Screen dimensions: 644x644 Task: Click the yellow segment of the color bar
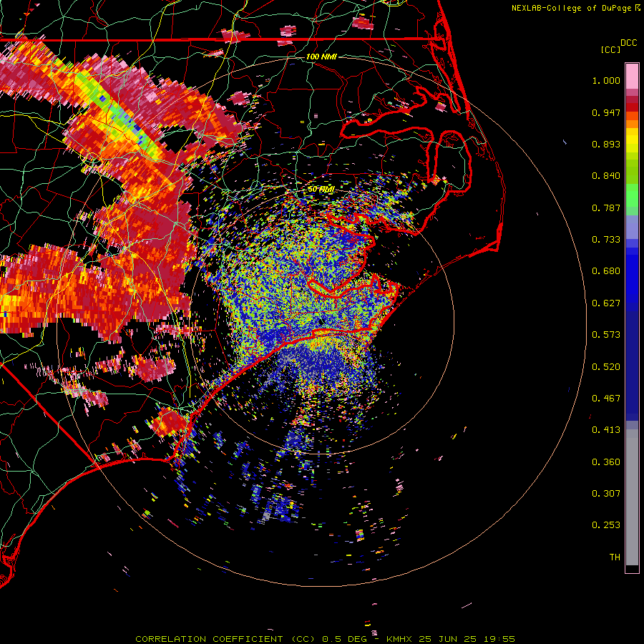click(632, 141)
